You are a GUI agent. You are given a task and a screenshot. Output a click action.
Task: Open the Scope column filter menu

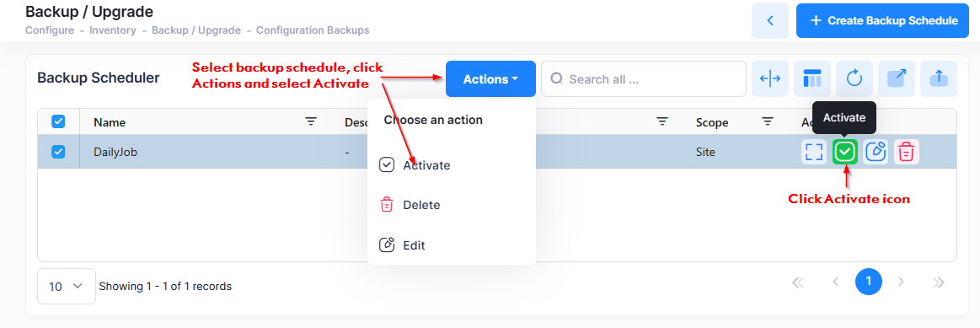click(x=768, y=122)
